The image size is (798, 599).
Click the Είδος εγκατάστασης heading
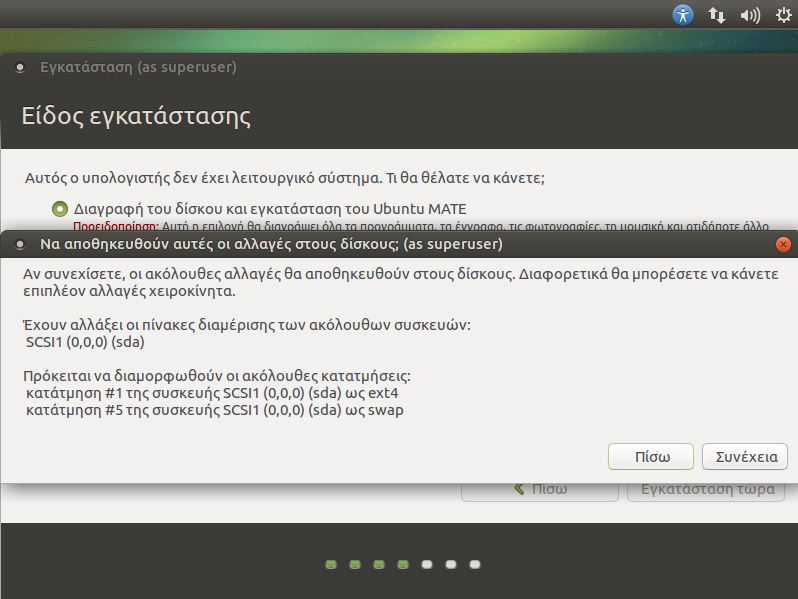(x=136, y=117)
